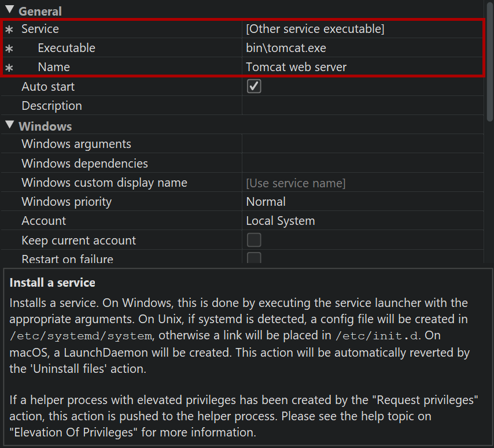The image size is (494, 448).
Task: Enable Restart on failure checkbox
Action: click(x=254, y=258)
